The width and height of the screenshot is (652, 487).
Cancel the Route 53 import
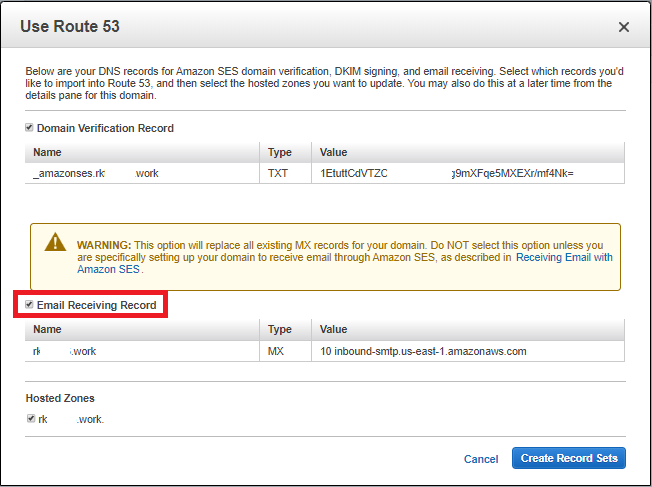481,459
